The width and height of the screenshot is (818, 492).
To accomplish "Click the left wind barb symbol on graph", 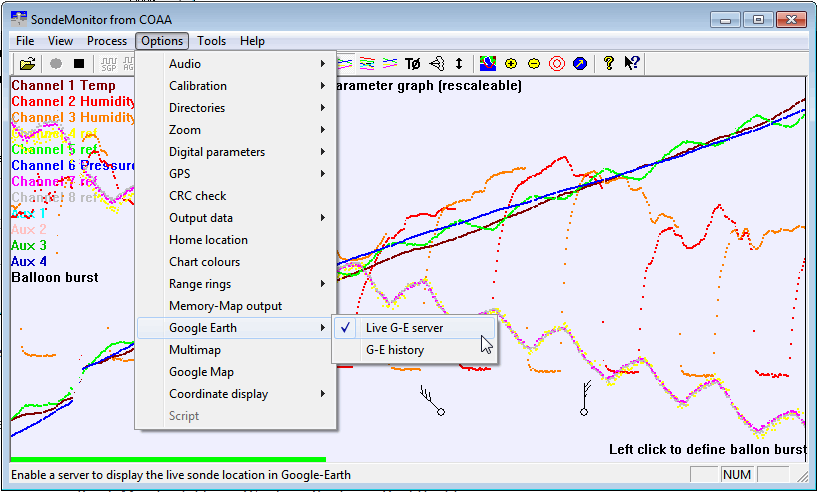I will (433, 400).
